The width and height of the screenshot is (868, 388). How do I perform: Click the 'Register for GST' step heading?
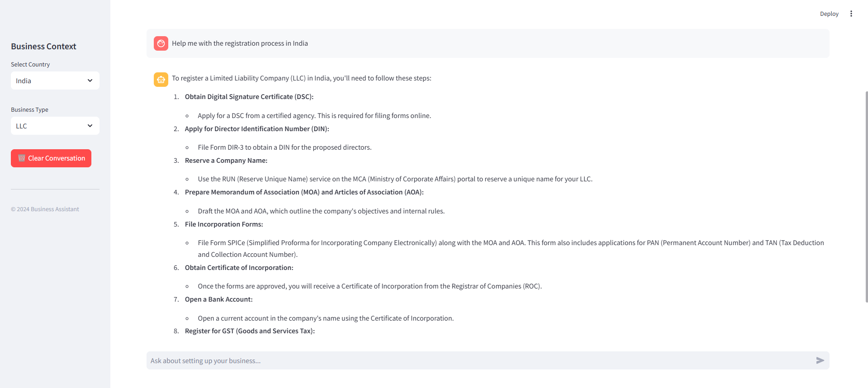click(x=250, y=331)
